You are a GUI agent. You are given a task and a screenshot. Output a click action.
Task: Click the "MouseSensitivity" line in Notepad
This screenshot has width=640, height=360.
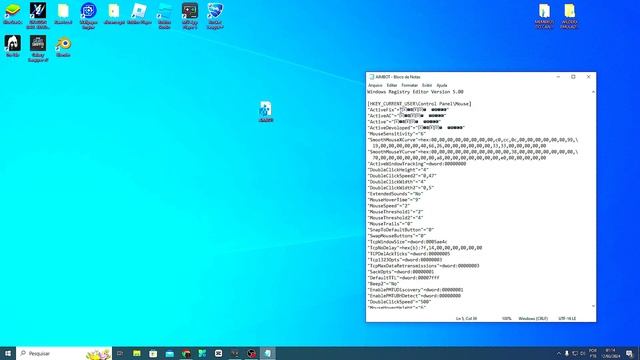pyautogui.click(x=397, y=133)
